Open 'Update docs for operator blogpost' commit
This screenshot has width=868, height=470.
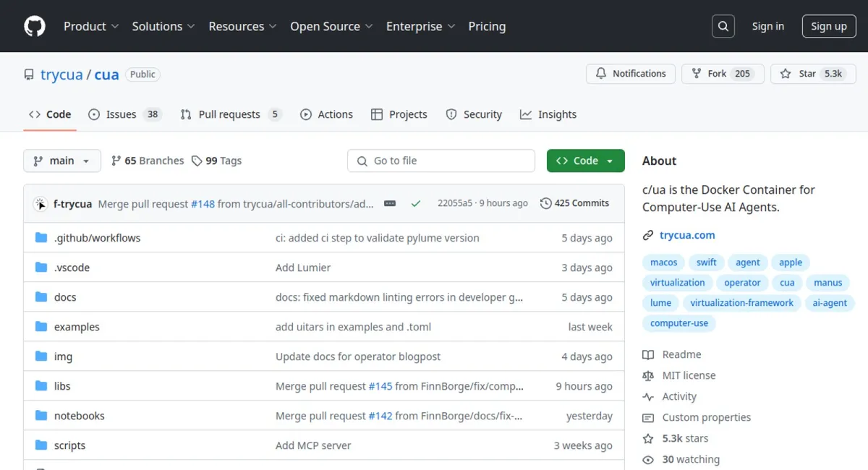pos(358,356)
